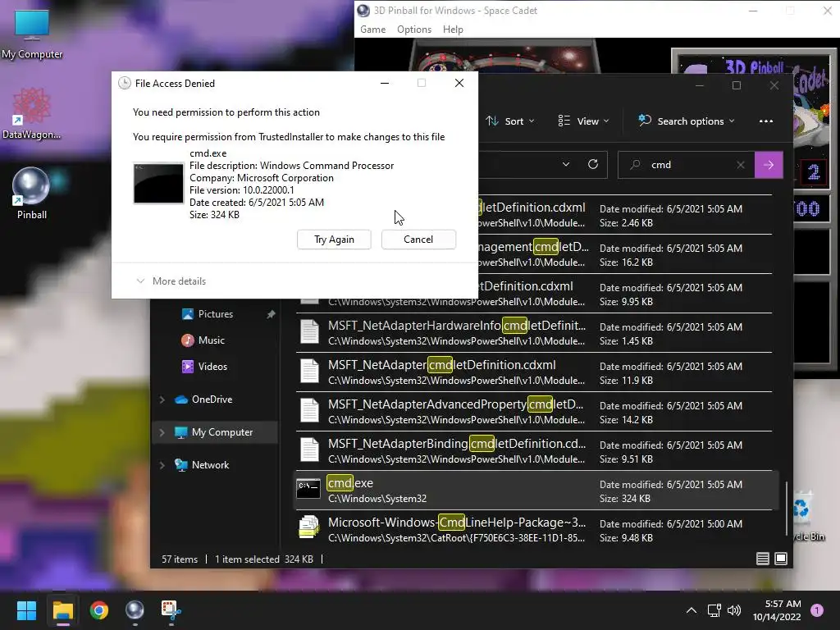Click the Refresh icon in File Explorer

593,164
